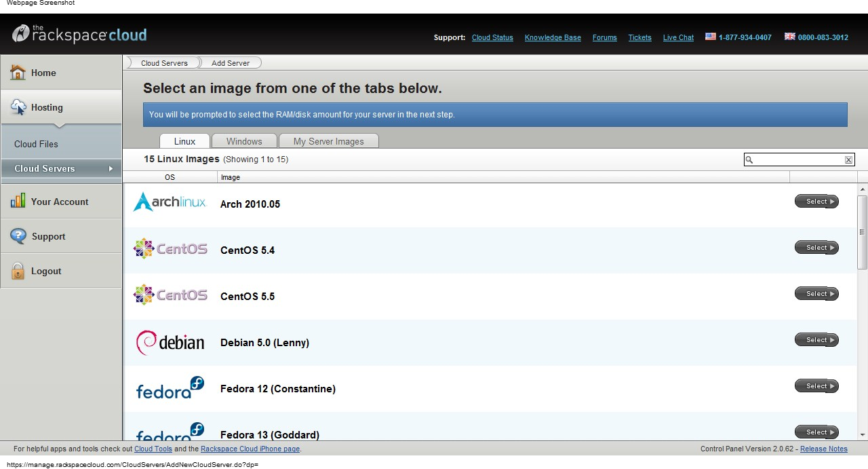This screenshot has height=469, width=868.
Task: Switch to the Linux tab
Action: click(184, 141)
